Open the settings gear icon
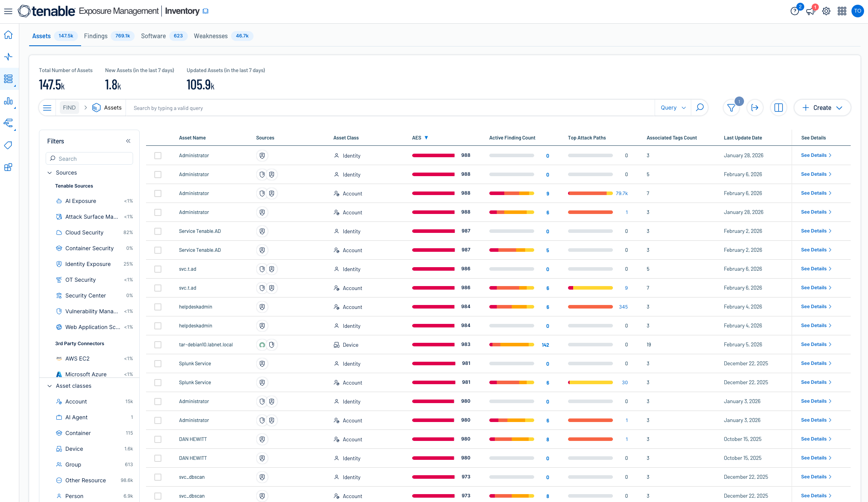The height and width of the screenshot is (502, 868). coord(826,11)
